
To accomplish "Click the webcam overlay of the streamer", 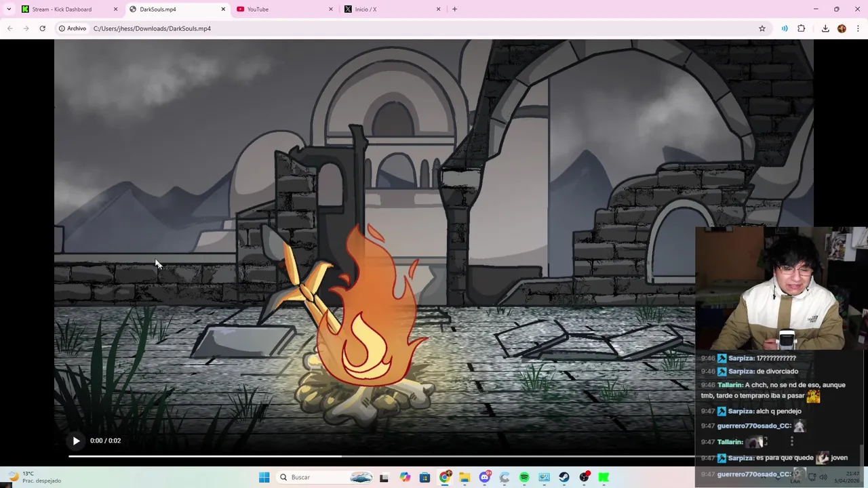I will pos(781,288).
